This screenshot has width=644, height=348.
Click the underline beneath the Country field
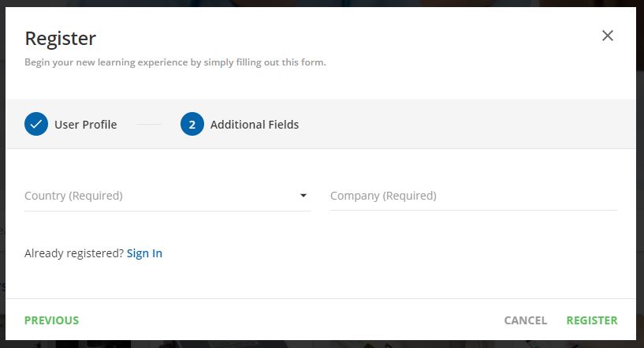[x=167, y=211]
